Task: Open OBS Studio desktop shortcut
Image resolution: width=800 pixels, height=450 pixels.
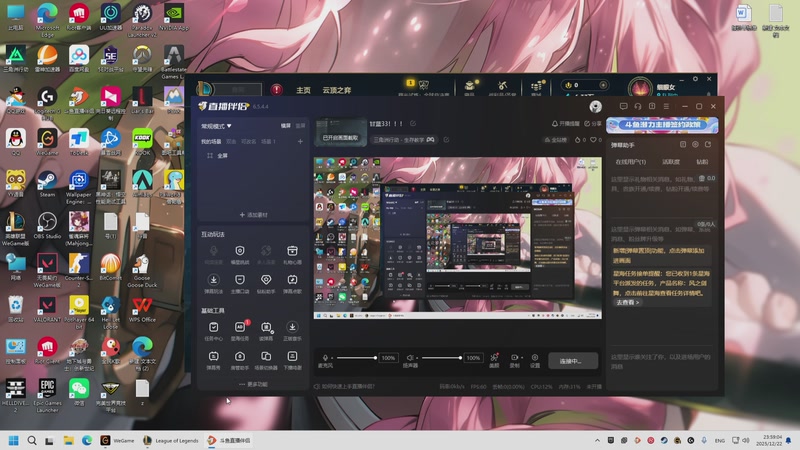Action: click(47, 225)
